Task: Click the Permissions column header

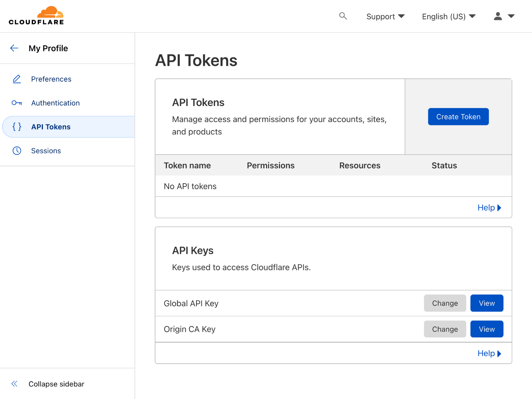Action: (271, 165)
